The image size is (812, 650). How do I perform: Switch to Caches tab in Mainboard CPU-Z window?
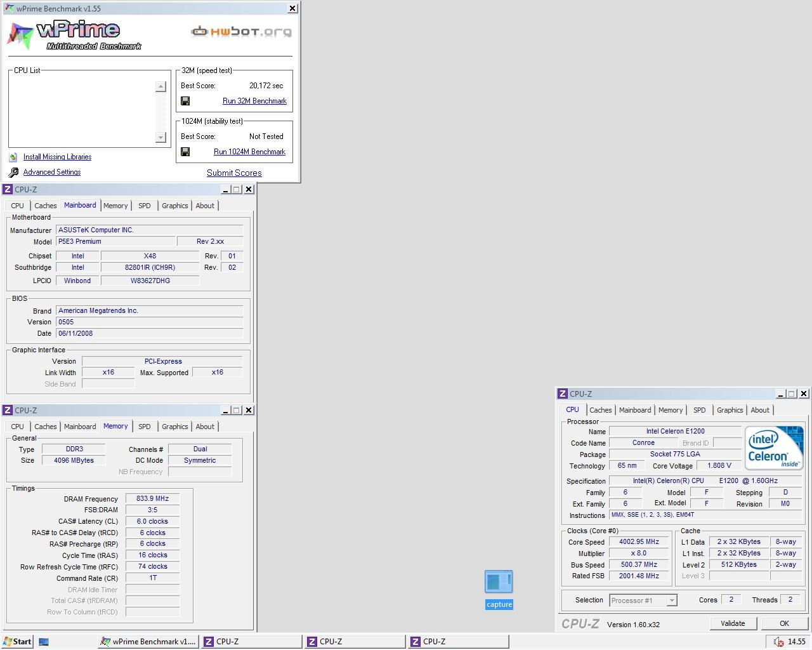click(x=46, y=206)
